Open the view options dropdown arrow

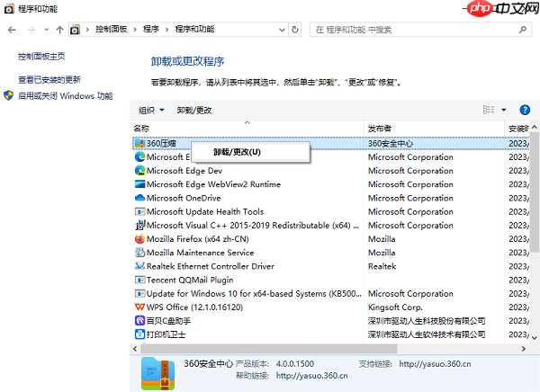tap(504, 110)
